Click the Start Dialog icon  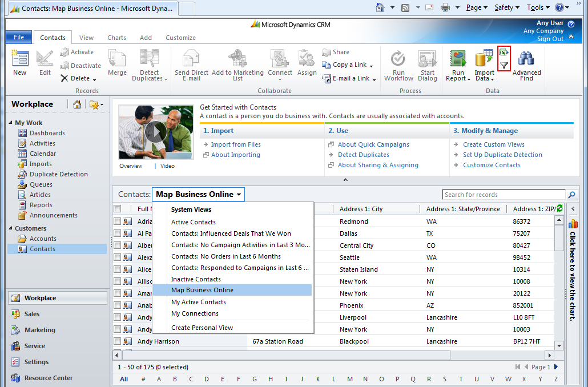(427, 58)
